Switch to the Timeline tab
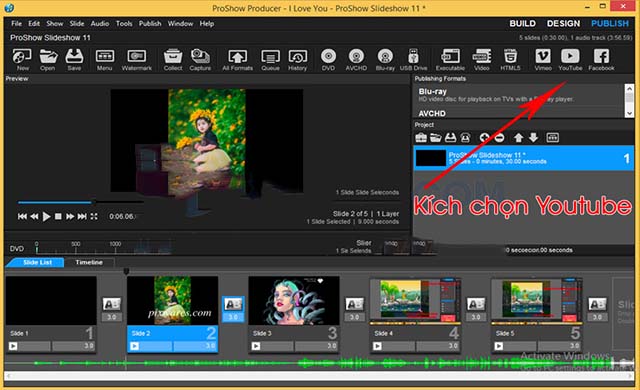 point(89,262)
